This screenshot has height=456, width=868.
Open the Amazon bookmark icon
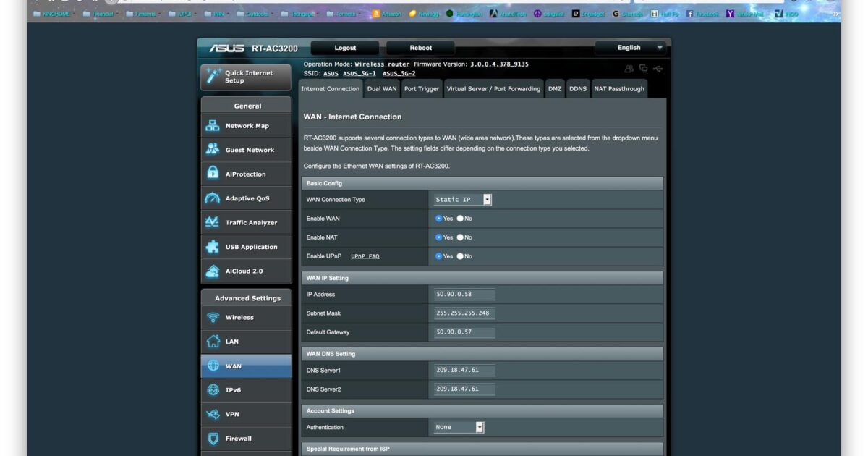[x=376, y=14]
